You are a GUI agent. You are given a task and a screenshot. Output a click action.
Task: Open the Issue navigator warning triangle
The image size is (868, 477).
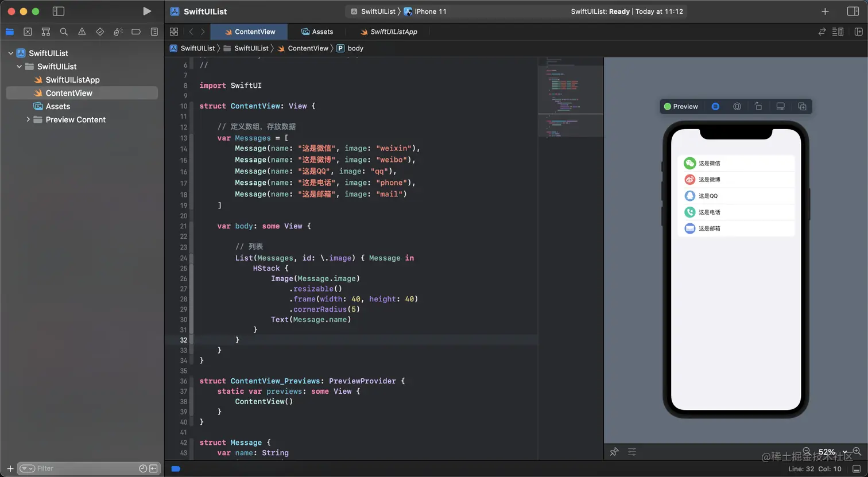(82, 32)
